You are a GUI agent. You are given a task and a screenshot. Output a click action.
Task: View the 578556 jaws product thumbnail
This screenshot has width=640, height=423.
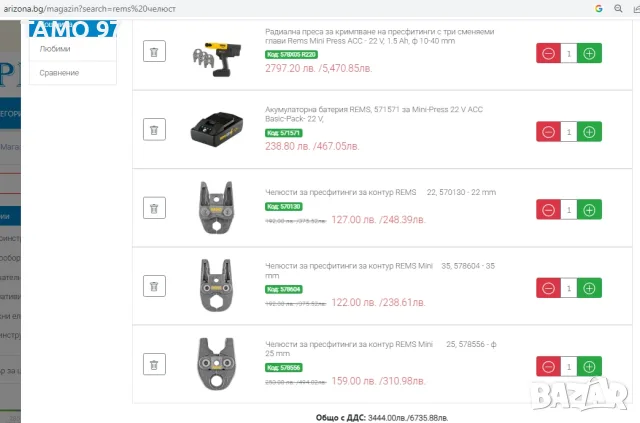(x=216, y=364)
